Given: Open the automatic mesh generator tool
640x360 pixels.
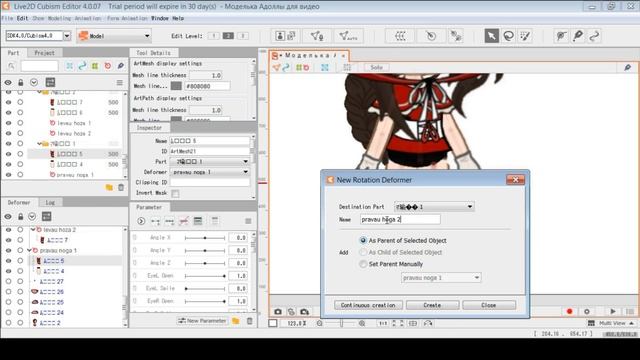Looking at the screenshot, I should coord(348,36).
